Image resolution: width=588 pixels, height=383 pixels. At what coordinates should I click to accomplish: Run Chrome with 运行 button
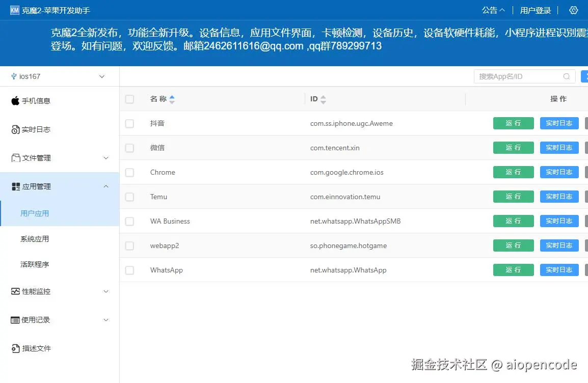coord(514,172)
